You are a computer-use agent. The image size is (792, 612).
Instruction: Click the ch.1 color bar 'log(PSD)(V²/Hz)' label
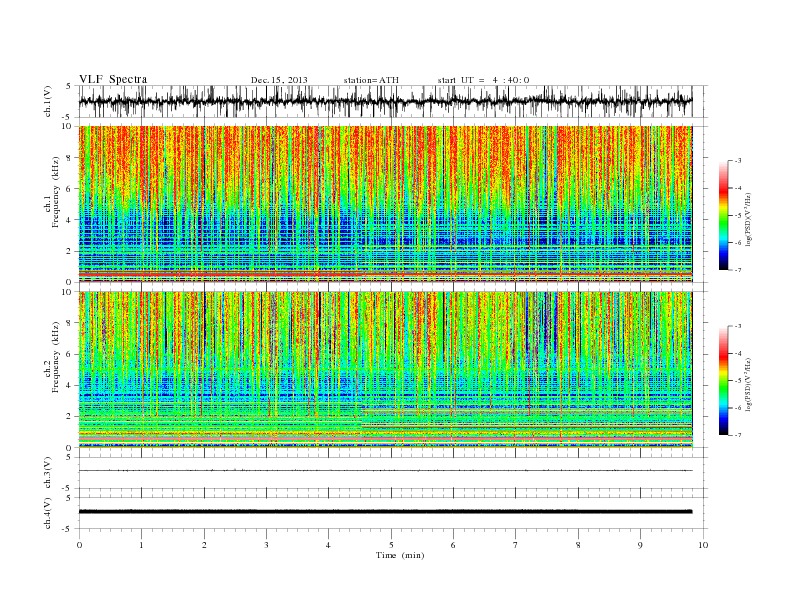(x=748, y=219)
